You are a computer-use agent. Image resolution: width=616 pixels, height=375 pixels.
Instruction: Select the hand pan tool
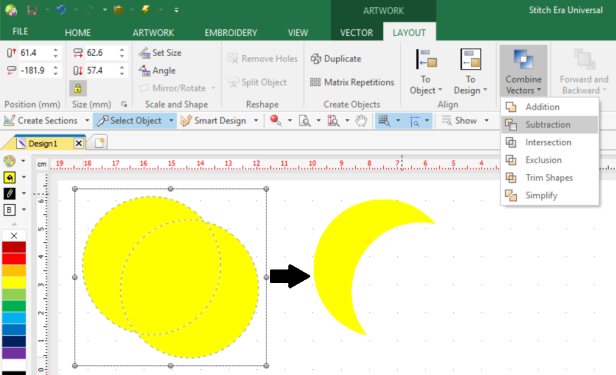[361, 121]
